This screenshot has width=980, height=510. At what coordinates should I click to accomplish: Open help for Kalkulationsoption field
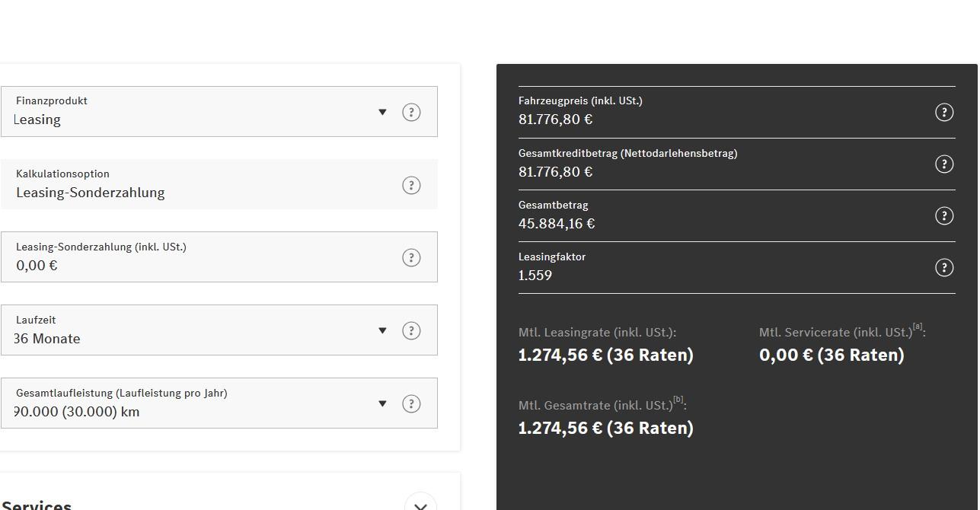pyautogui.click(x=411, y=185)
